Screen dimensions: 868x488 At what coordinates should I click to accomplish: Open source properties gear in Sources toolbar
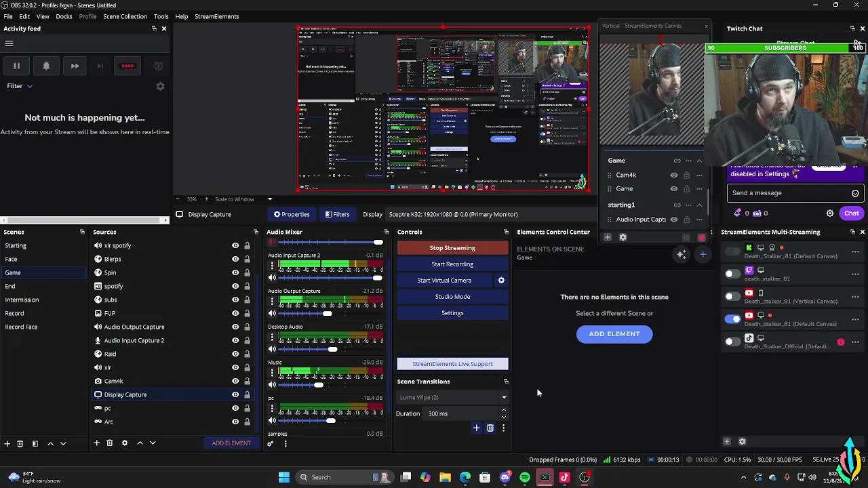point(124,443)
